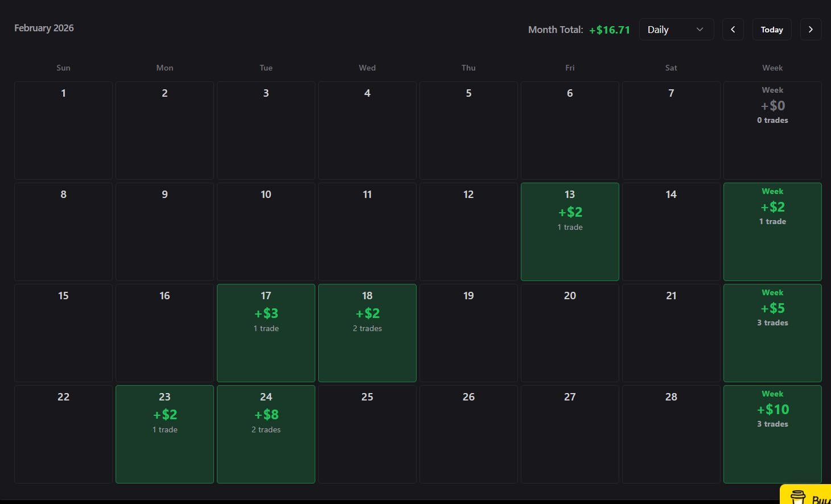The height and width of the screenshot is (504, 831).
Task: Select the empty February 20 cell
Action: [570, 333]
